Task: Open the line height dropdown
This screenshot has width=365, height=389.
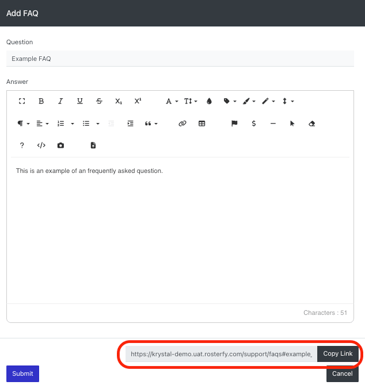Action: (x=288, y=101)
